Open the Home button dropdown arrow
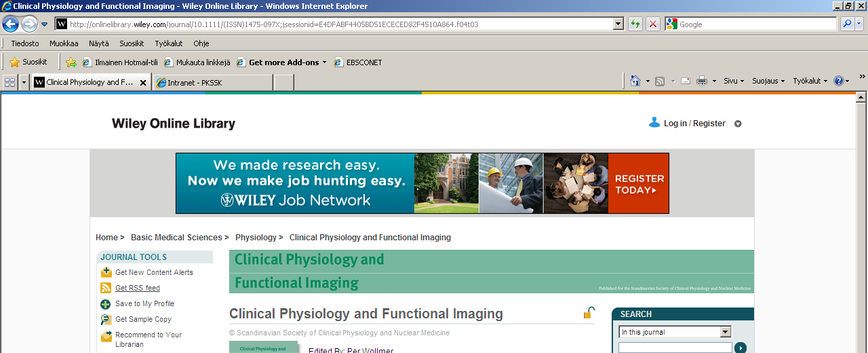This screenshot has height=353, width=868. [647, 81]
